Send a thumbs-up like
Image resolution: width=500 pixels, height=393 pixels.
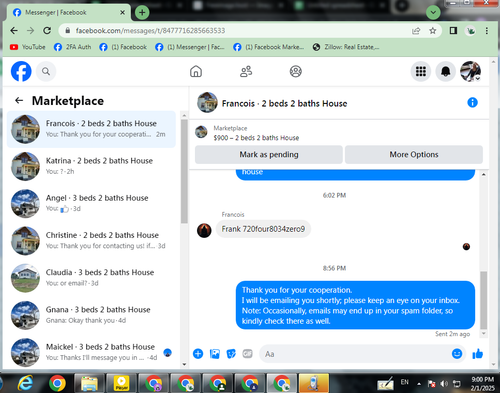478,354
